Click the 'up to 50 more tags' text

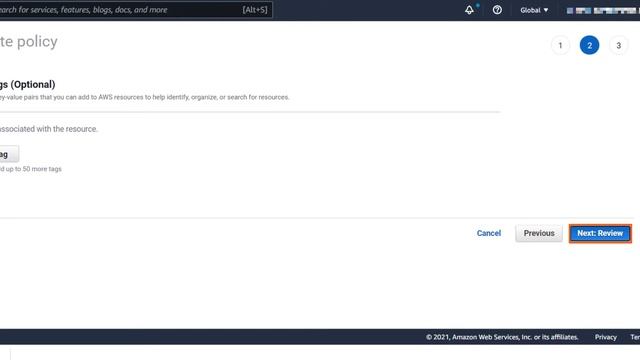(33, 169)
